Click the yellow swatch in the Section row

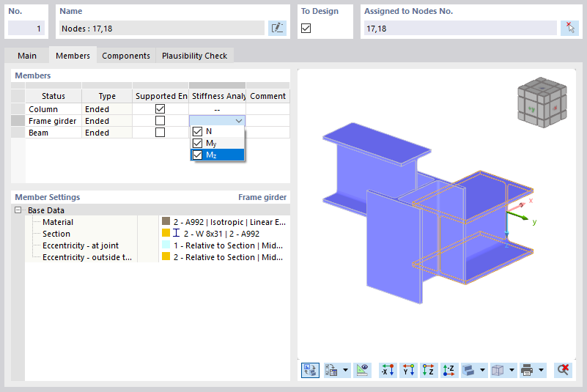coord(166,233)
